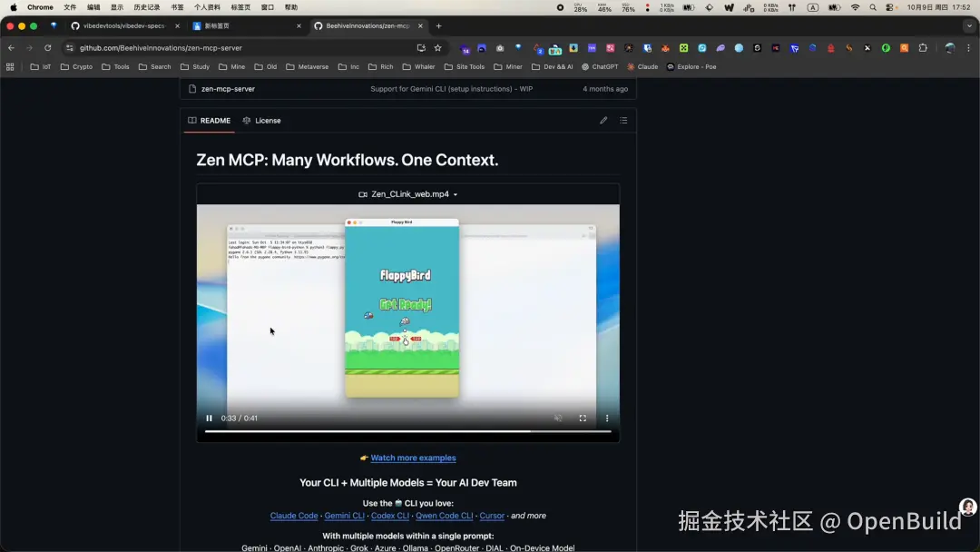This screenshot has width=980, height=552.
Task: Bookmark this page with the star icon
Action: (437, 47)
